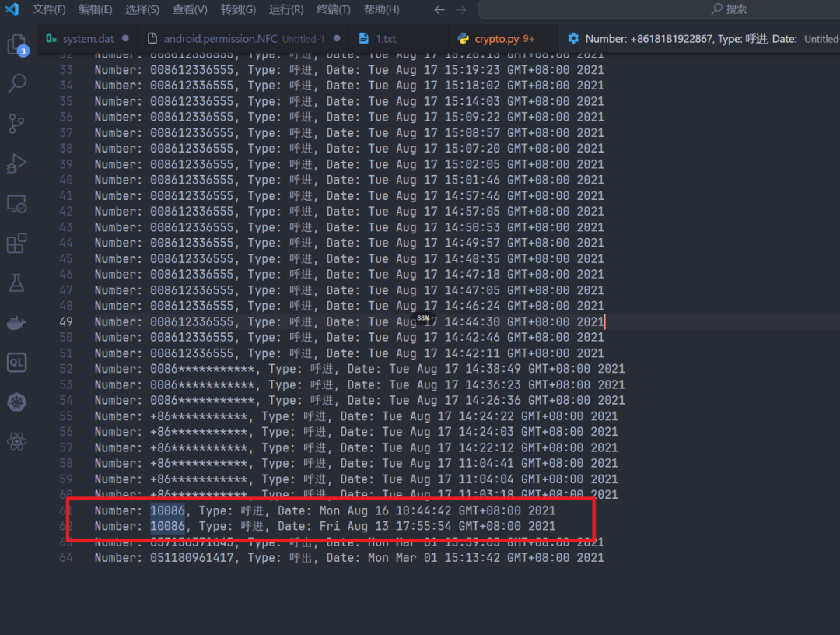The height and width of the screenshot is (635, 840).
Task: Click the Go Forward arrow
Action: point(461,9)
